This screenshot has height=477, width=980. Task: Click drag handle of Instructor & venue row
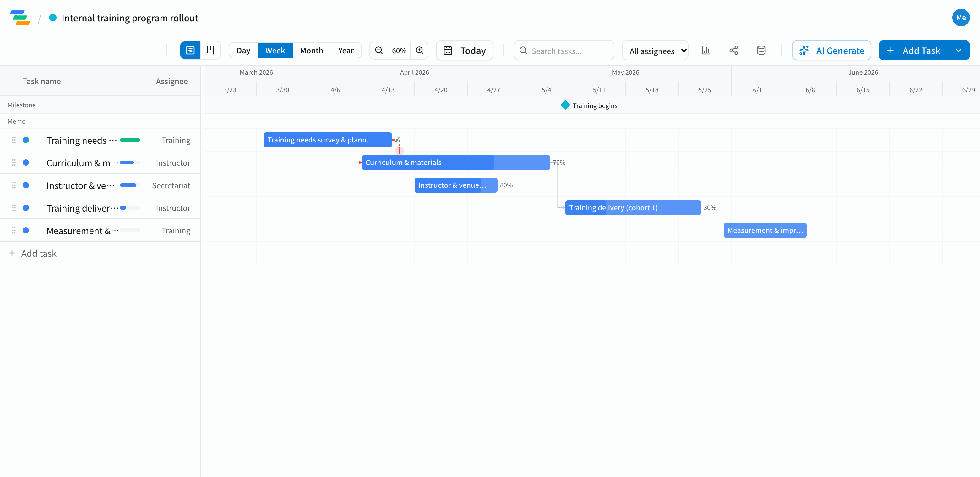click(x=14, y=185)
